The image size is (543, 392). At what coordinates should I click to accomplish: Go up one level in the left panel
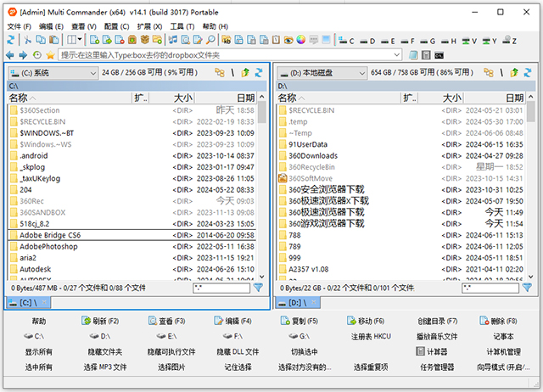point(245,72)
